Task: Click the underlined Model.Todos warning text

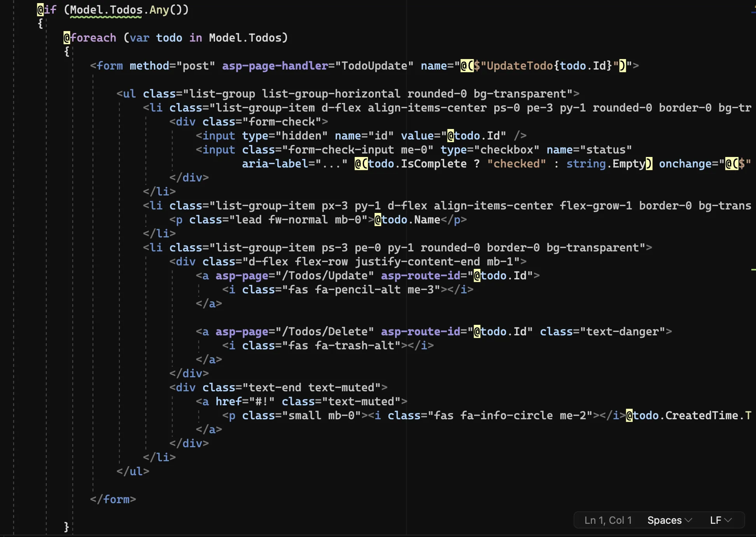Action: (106, 10)
